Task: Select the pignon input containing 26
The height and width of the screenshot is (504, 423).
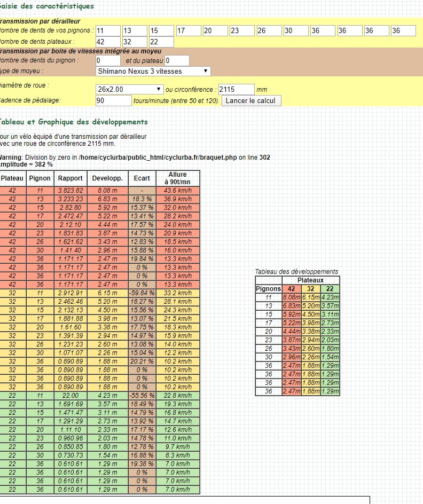Action: click(269, 31)
